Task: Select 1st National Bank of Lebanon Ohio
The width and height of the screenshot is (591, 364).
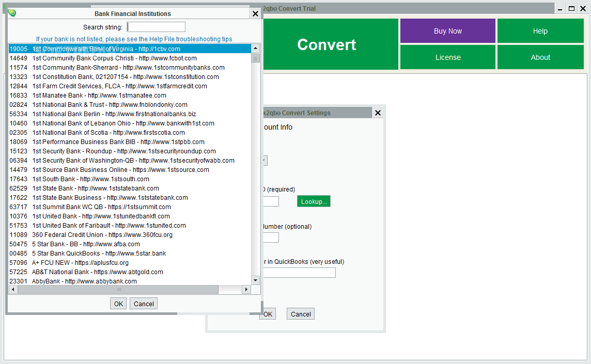Action: (x=130, y=123)
